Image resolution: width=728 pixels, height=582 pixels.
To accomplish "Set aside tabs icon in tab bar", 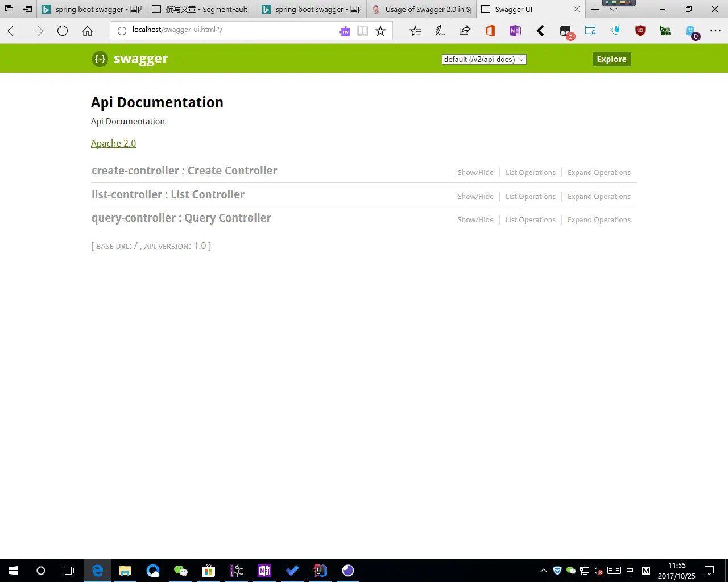I will pos(27,9).
